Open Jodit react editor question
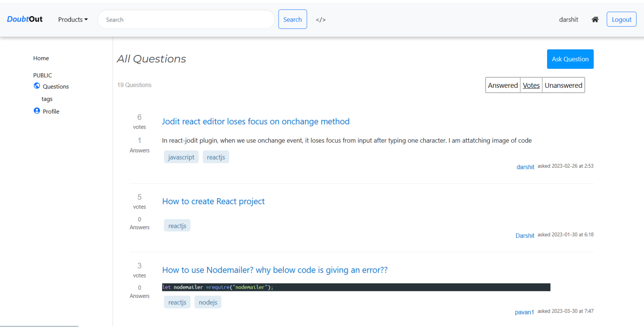644x329 pixels. [255, 121]
